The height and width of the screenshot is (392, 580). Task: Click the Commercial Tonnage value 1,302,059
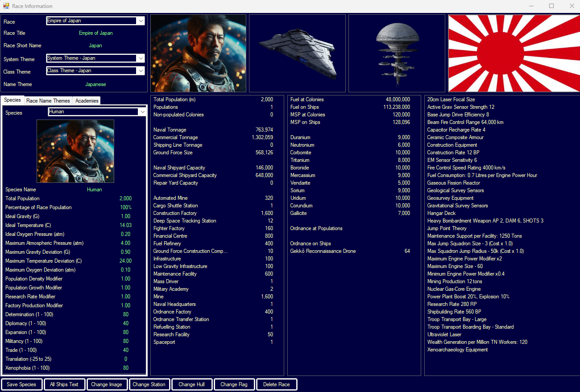(x=262, y=137)
